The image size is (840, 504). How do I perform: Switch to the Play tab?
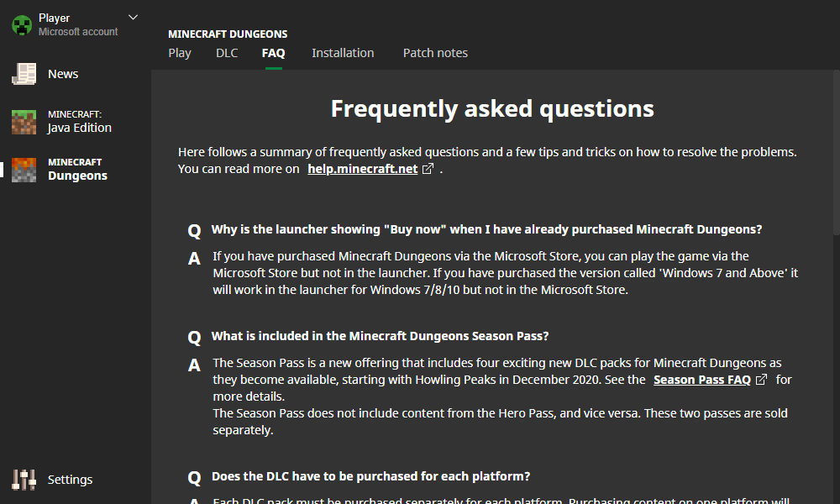tap(180, 53)
